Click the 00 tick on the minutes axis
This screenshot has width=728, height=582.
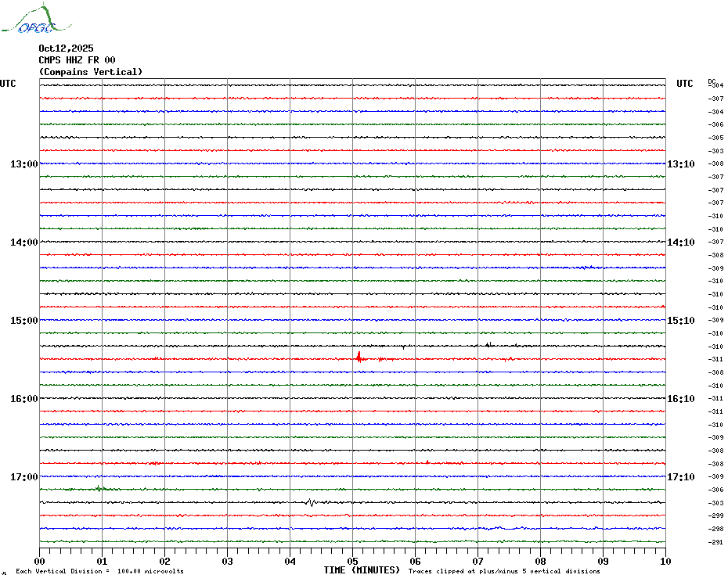[40, 561]
